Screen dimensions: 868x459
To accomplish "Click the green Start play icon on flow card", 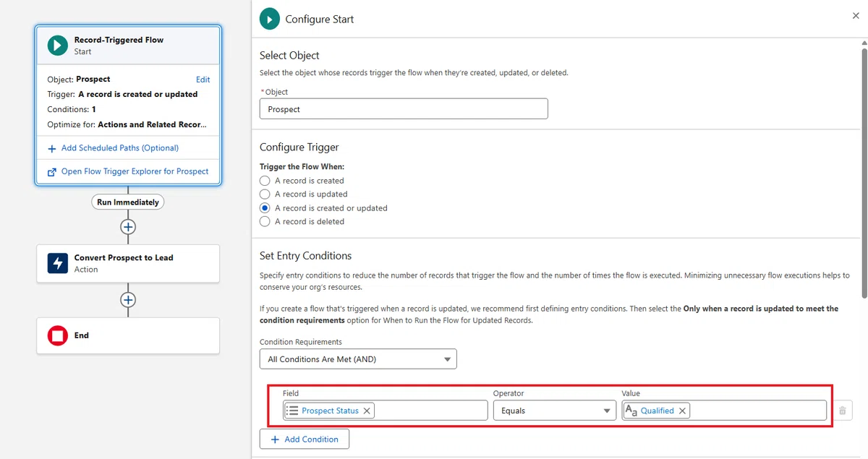I will pyautogui.click(x=58, y=46).
